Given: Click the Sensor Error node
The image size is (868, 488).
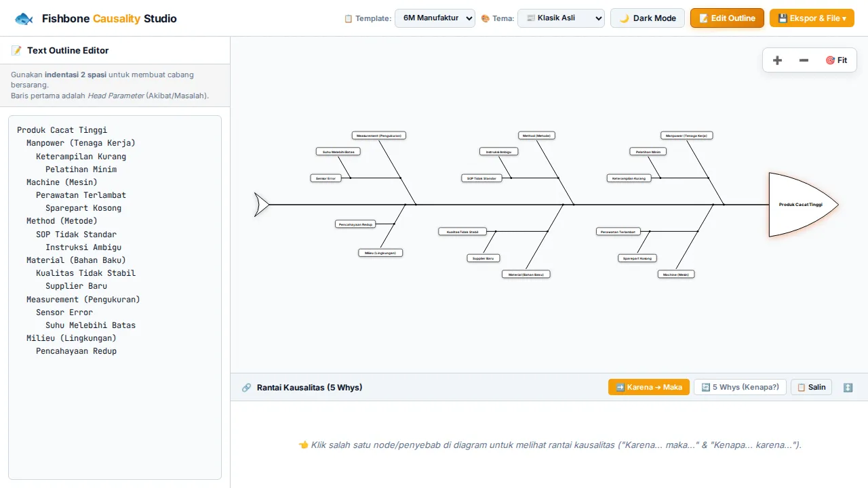Looking at the screenshot, I should [x=325, y=178].
